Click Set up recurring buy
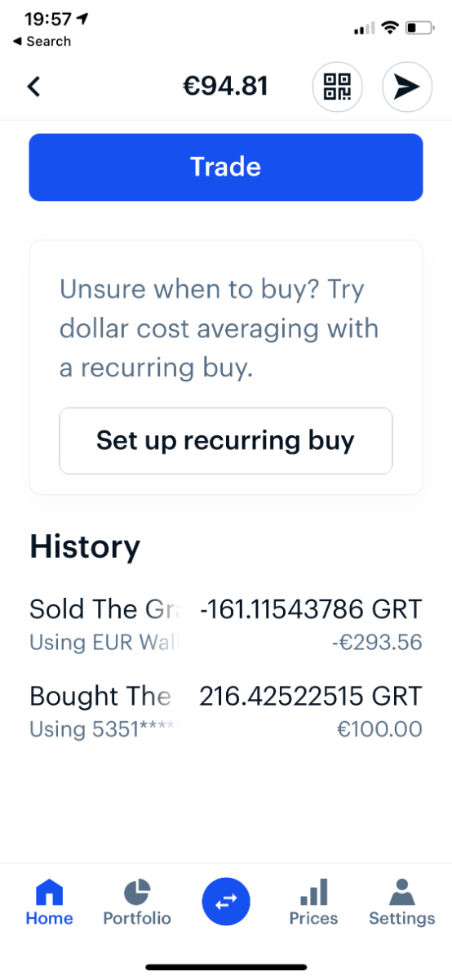This screenshot has width=452, height=980. pos(226,441)
